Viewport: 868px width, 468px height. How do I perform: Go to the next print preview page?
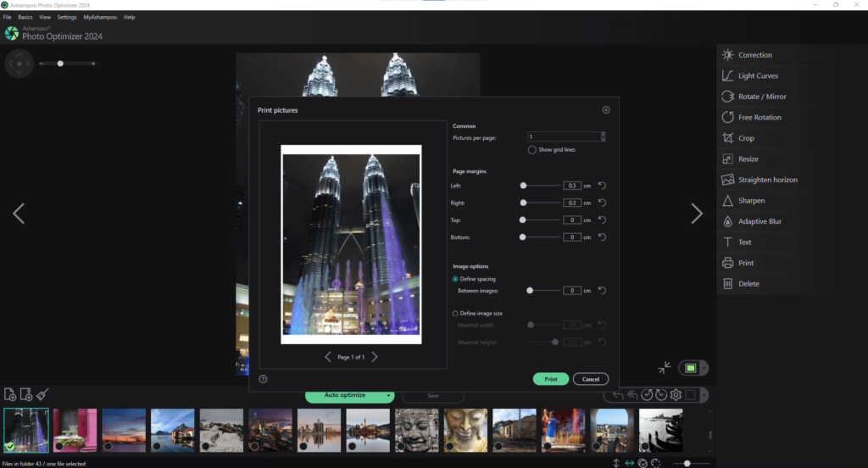[375, 357]
